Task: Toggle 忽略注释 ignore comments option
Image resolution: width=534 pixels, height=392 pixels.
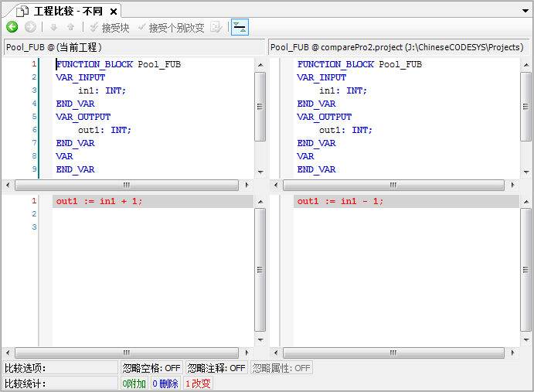Action: tap(216, 368)
